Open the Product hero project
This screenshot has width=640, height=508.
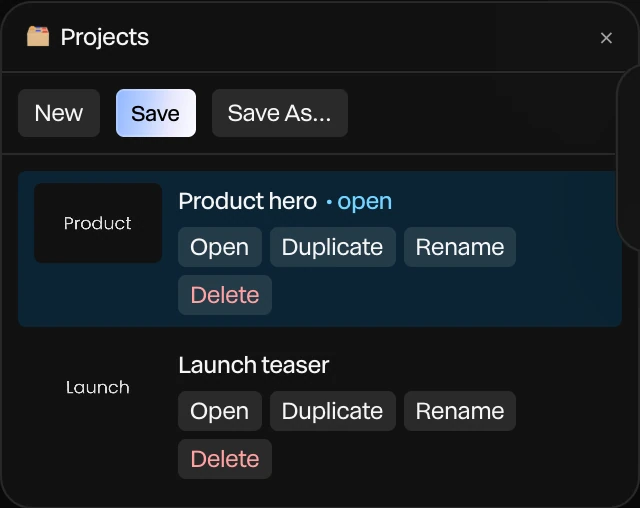(x=220, y=247)
